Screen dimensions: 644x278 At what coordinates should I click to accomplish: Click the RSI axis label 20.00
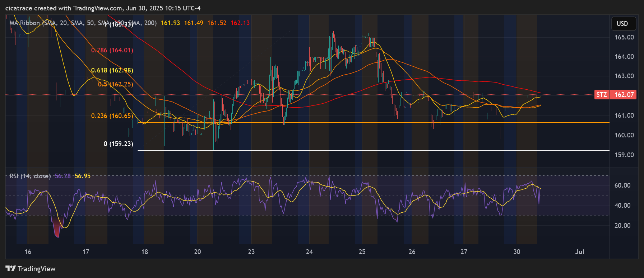(x=622, y=226)
